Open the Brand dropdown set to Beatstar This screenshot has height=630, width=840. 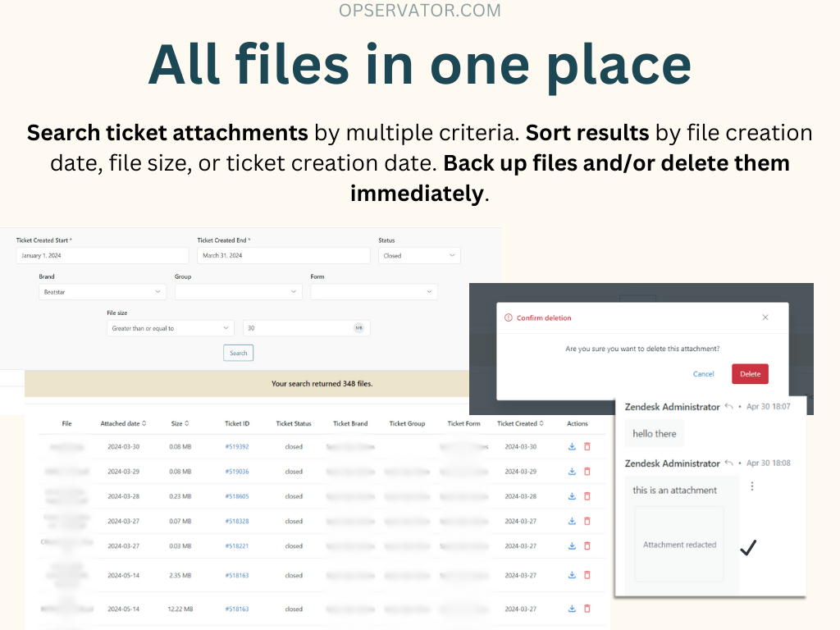[x=102, y=292]
